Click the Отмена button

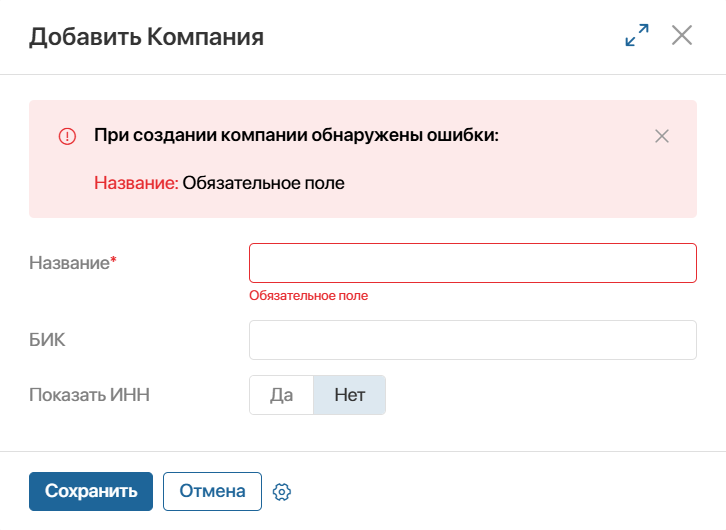tap(212, 491)
